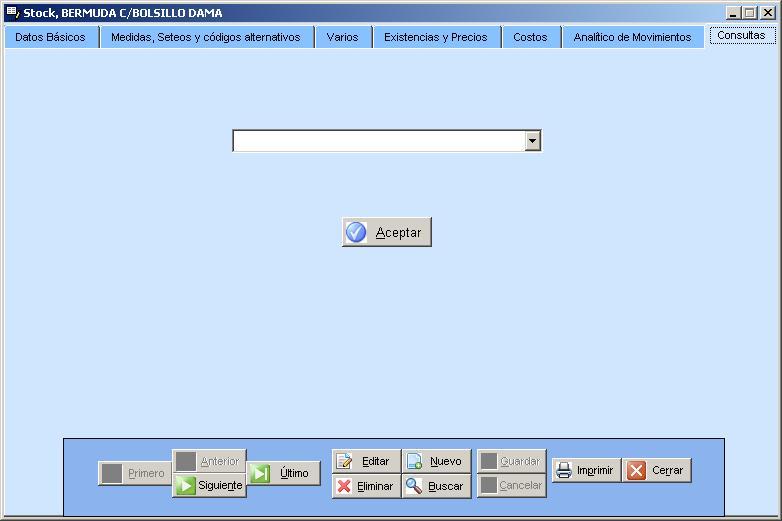Viewport: 782px width, 521px height.
Task: Maximize the Stock window
Action: pyautogui.click(x=749, y=13)
